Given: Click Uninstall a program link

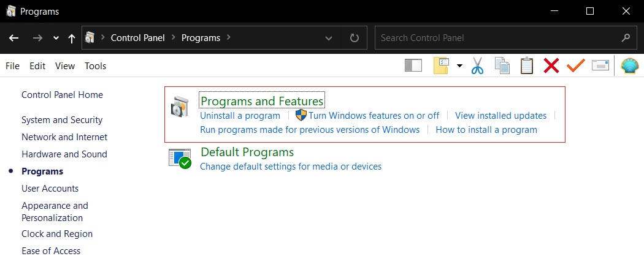Looking at the screenshot, I should click(240, 116).
